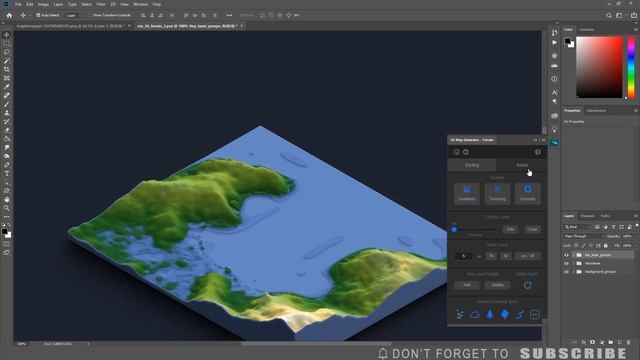This screenshot has height=360, width=640.
Task: Click the new group folder icon in Layers
Action: (611, 342)
